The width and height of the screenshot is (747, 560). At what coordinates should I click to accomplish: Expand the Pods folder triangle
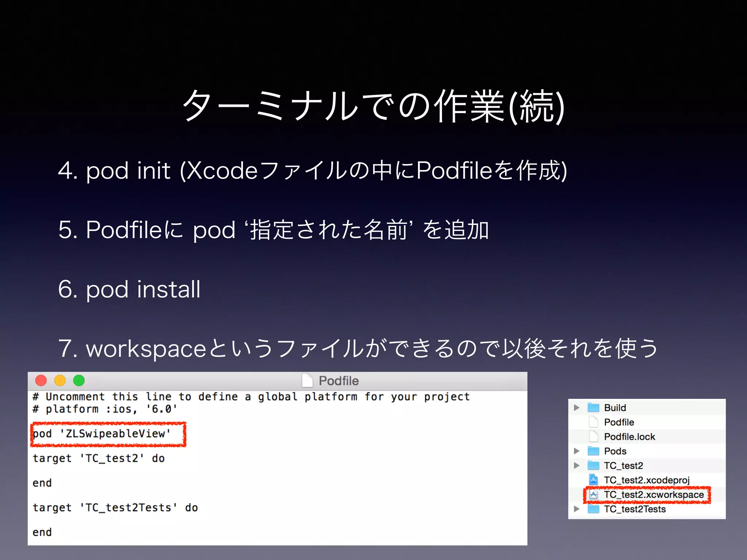[576, 451]
